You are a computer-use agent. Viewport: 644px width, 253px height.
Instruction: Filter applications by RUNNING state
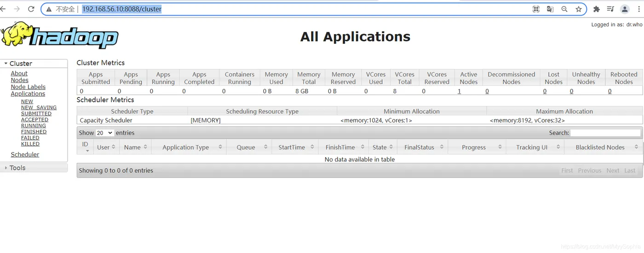coord(34,125)
